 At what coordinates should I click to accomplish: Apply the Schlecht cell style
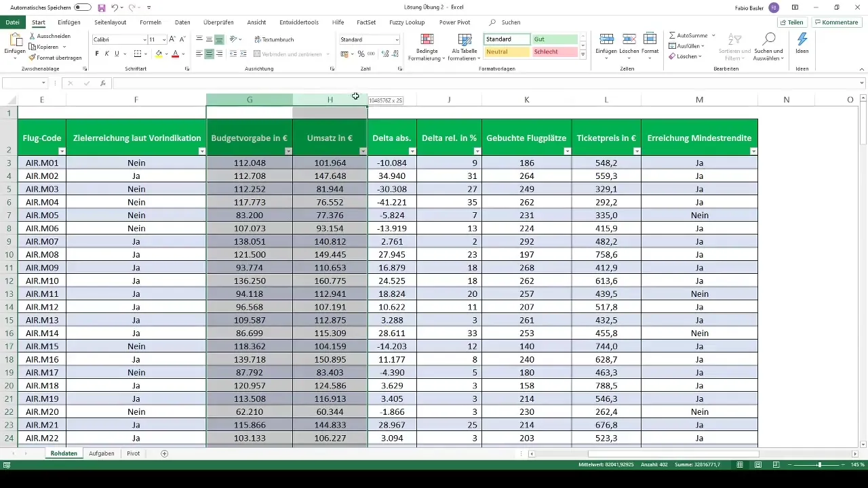click(554, 52)
